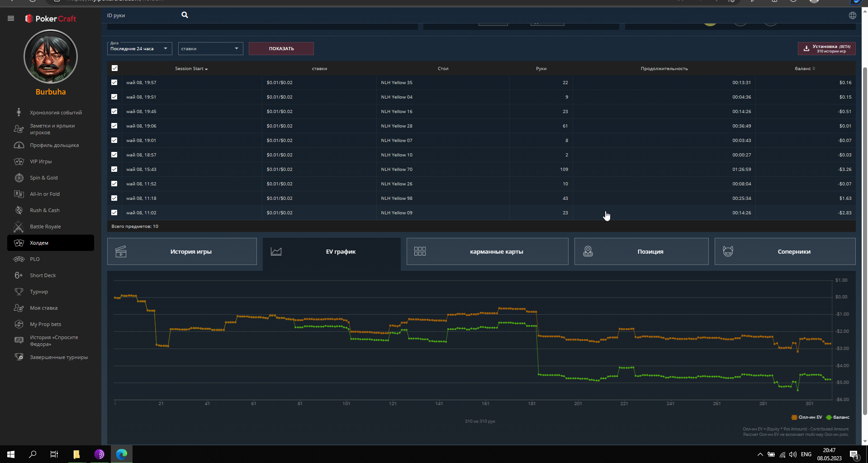Uncheck the май 08, 11:02 session
The height and width of the screenshot is (463, 868).
point(114,213)
